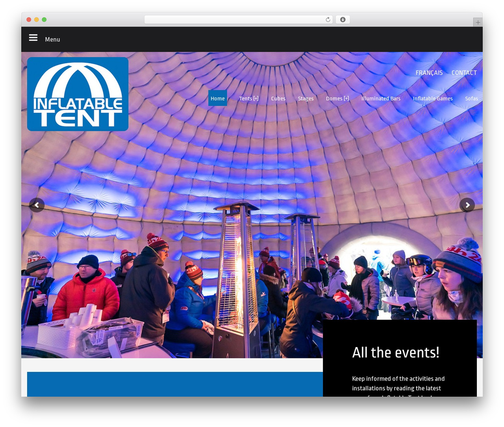
Task: Open the Menu label in top bar
Action: (x=52, y=39)
